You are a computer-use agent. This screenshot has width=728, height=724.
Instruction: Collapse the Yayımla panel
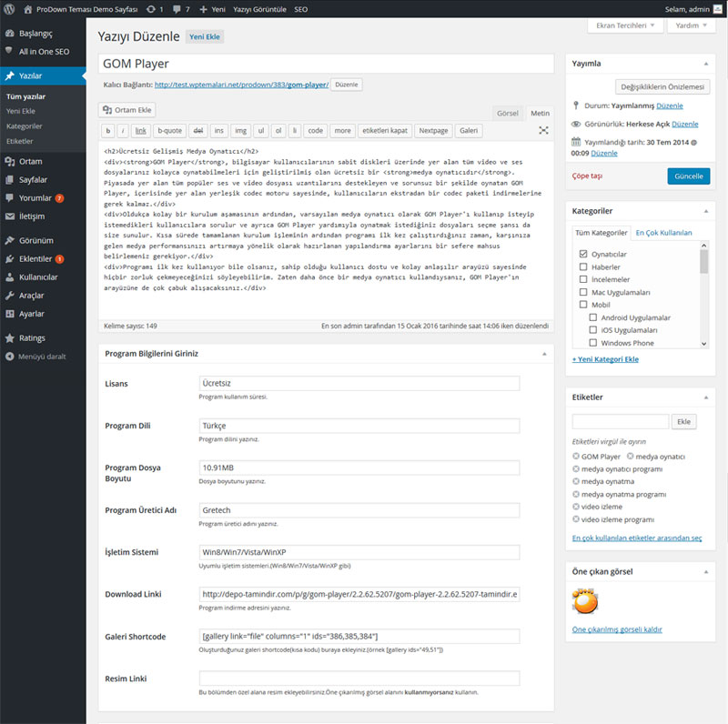pyautogui.click(x=706, y=64)
